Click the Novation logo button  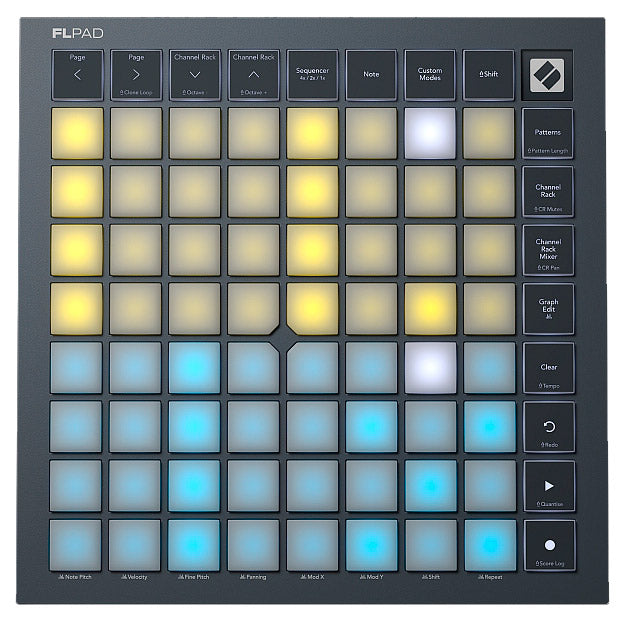pos(547,75)
